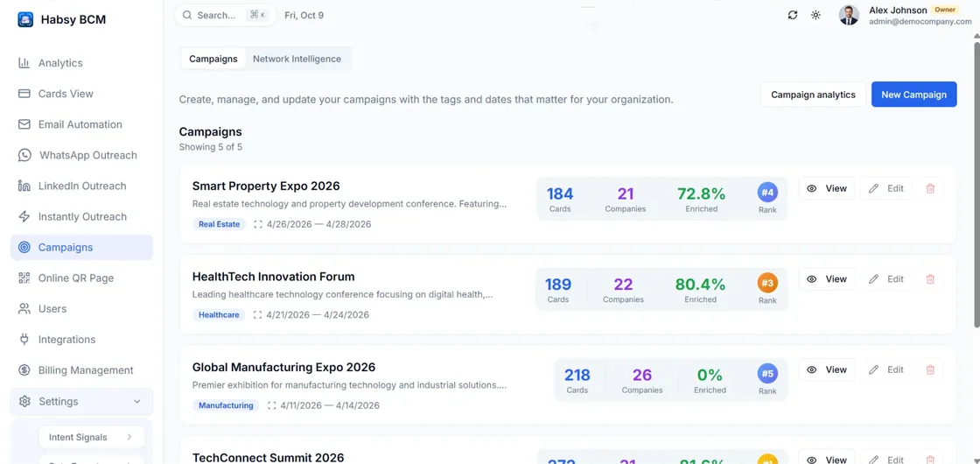980x464 pixels.
Task: Click the Alex Johnson name
Action: pyautogui.click(x=898, y=10)
